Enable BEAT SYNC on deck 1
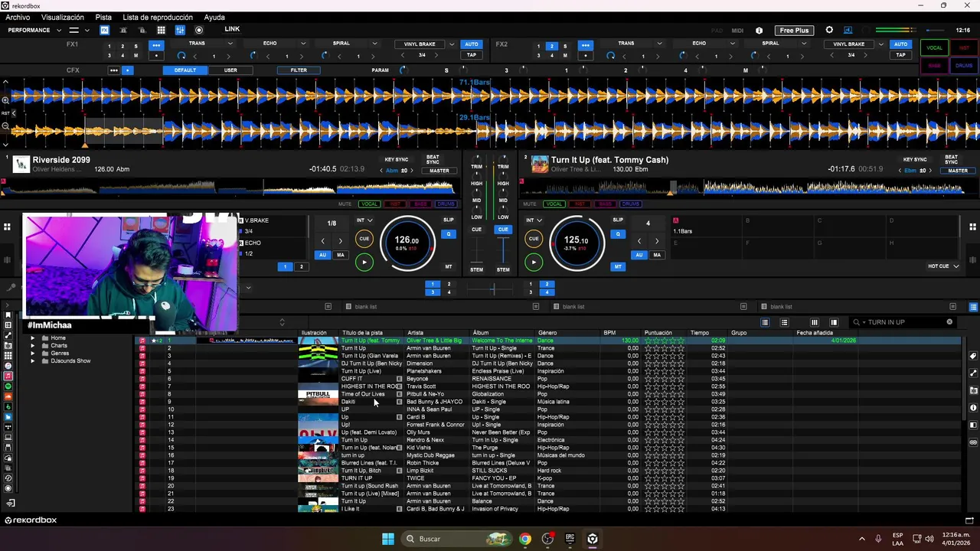980x551 pixels. click(x=433, y=160)
